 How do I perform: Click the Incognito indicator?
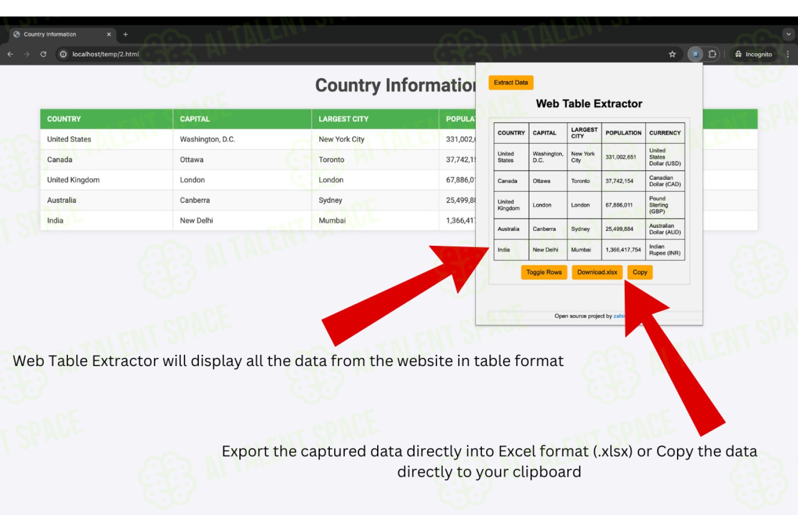tap(753, 54)
